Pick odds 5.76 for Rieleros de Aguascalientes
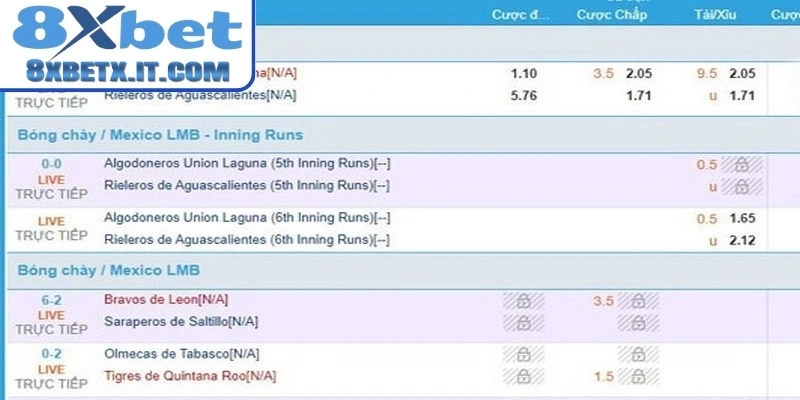Viewport: 800px width, 400px height. click(524, 96)
